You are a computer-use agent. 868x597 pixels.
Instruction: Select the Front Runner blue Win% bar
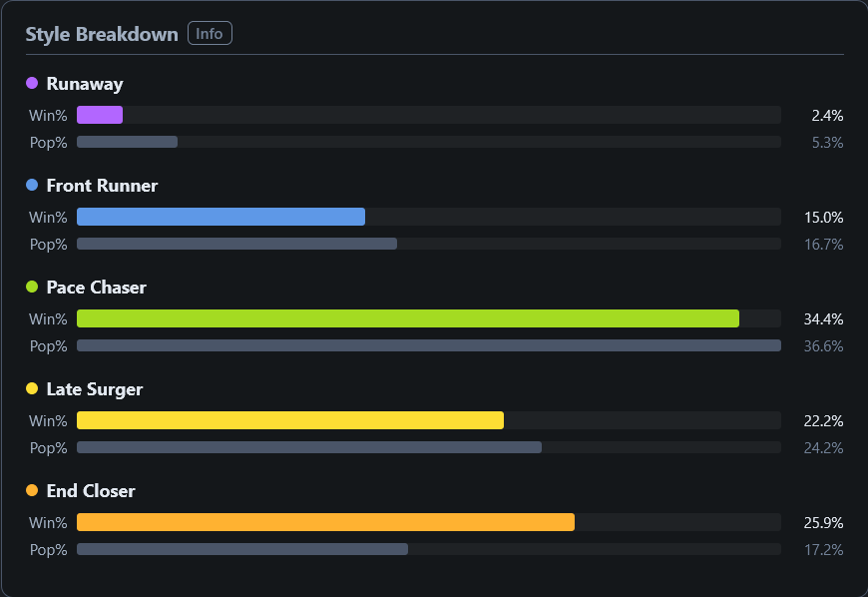[220, 217]
